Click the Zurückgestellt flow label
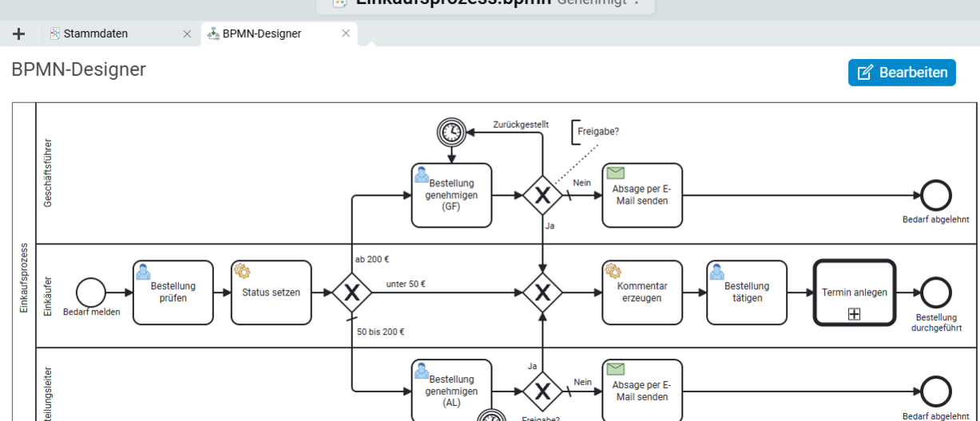 (521, 125)
